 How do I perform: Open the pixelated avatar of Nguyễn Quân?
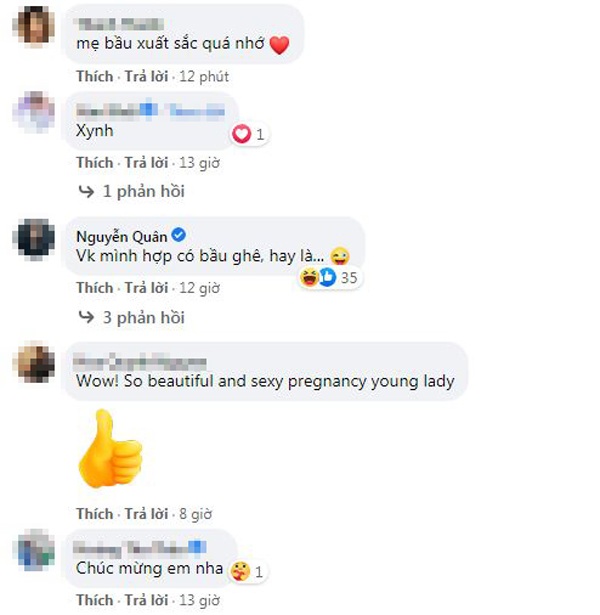point(33,240)
